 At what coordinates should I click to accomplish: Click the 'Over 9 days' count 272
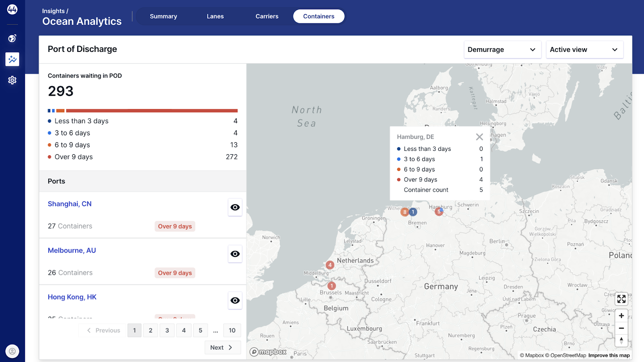[232, 157]
